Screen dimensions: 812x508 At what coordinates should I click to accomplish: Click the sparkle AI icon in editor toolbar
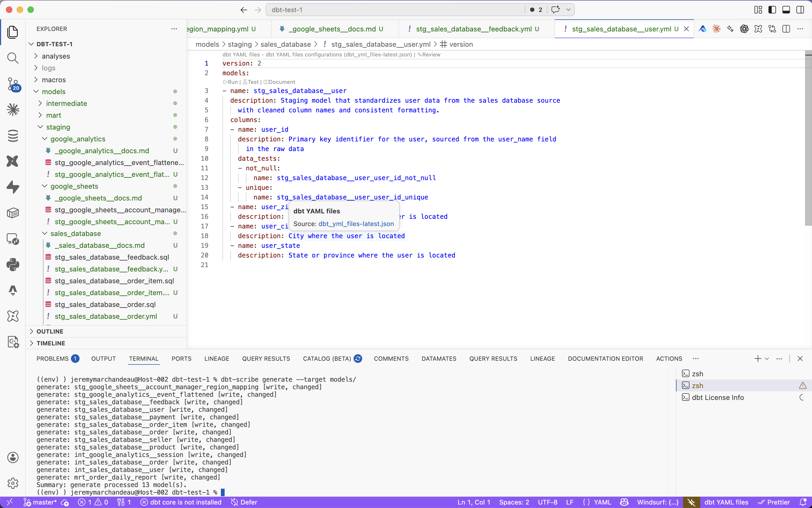[730, 29]
